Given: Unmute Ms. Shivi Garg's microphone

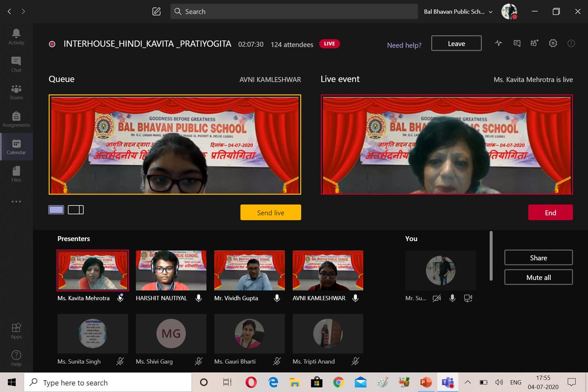Looking at the screenshot, I should (198, 361).
